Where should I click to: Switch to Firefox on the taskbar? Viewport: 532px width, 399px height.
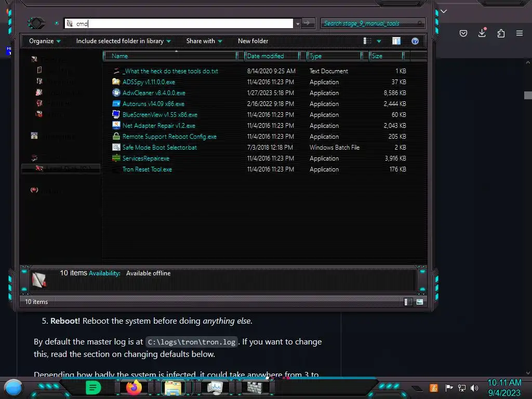click(x=134, y=388)
